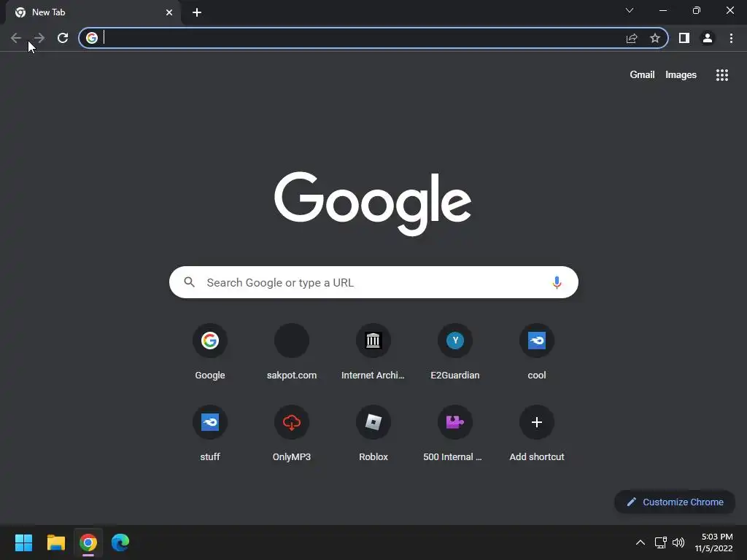
Task: Click the Google icon in the address bar
Action: [x=92, y=38]
